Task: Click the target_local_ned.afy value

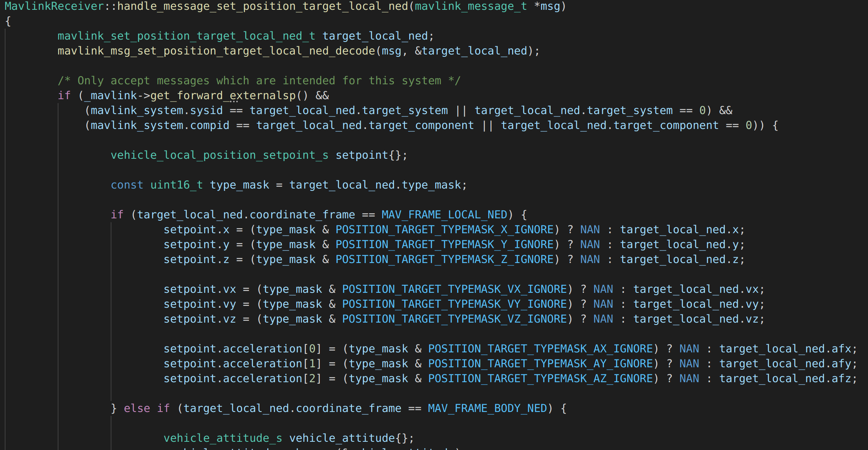Action: pos(785,364)
